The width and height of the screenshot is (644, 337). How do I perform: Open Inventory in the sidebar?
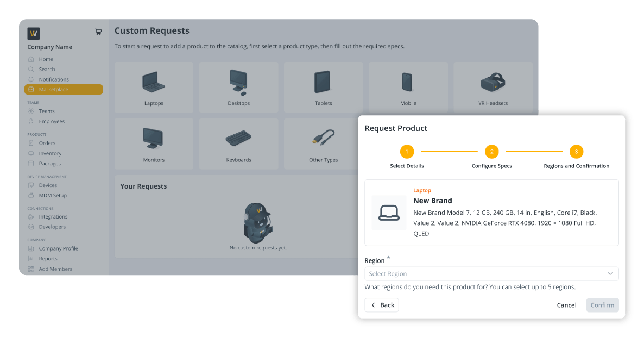[x=50, y=153]
